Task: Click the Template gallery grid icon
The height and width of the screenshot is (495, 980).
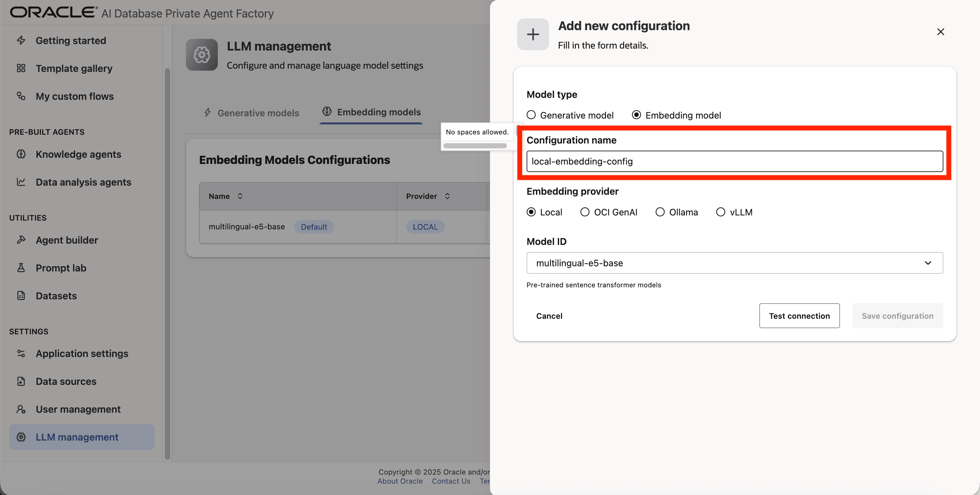Action: (21, 68)
